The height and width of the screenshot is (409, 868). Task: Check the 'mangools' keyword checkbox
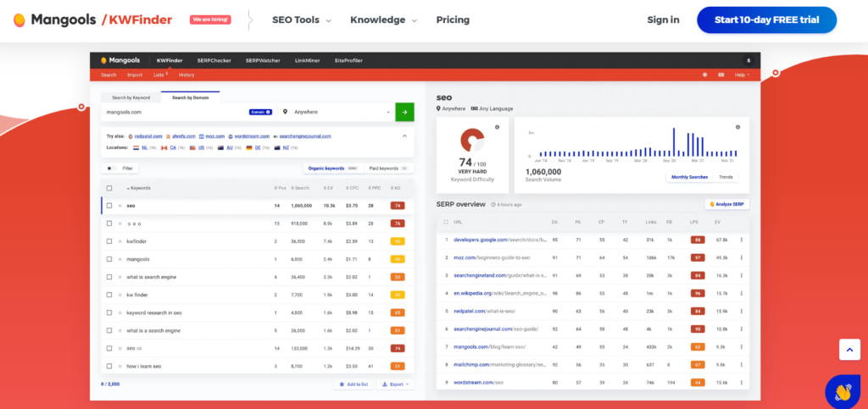pyautogui.click(x=109, y=259)
